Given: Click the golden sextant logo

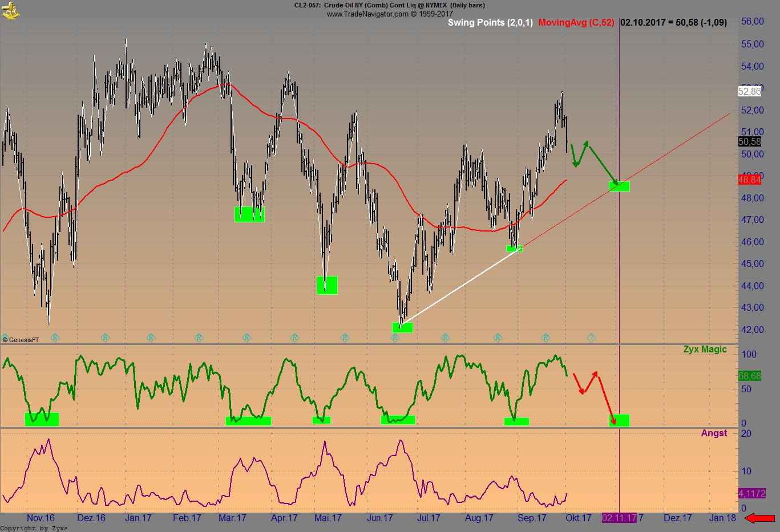Looking at the screenshot, I should tap(11, 10).
